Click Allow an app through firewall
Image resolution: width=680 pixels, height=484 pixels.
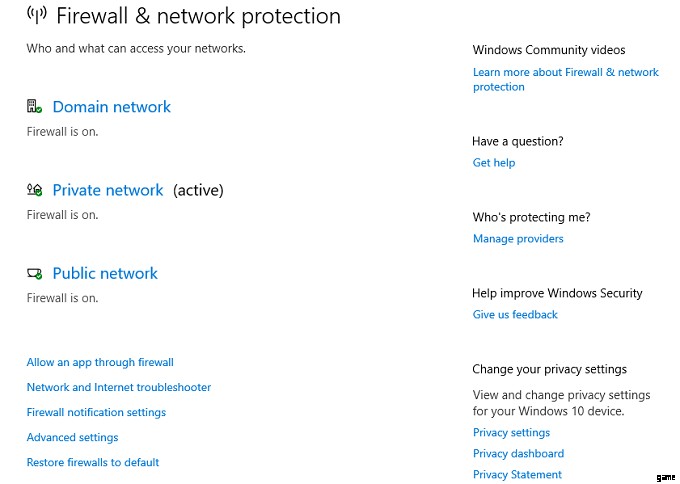(x=100, y=362)
